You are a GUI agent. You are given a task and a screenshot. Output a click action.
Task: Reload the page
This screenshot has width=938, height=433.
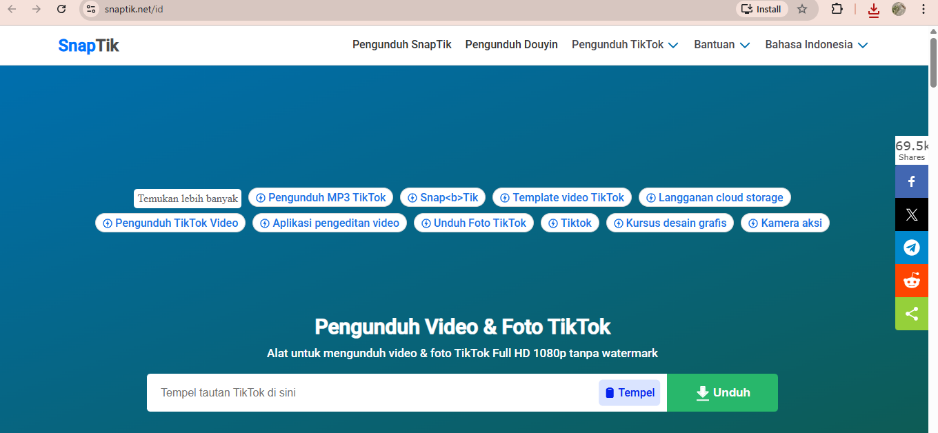click(x=62, y=9)
